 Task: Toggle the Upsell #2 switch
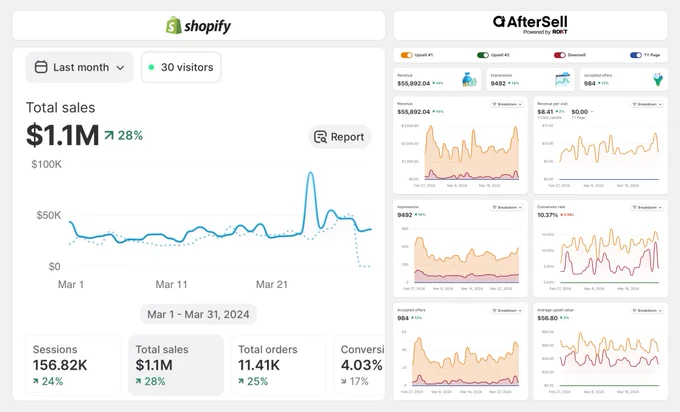point(483,55)
